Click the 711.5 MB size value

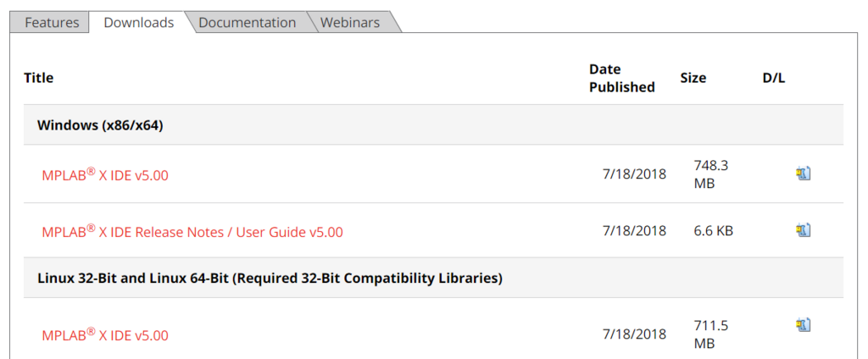coord(711,334)
